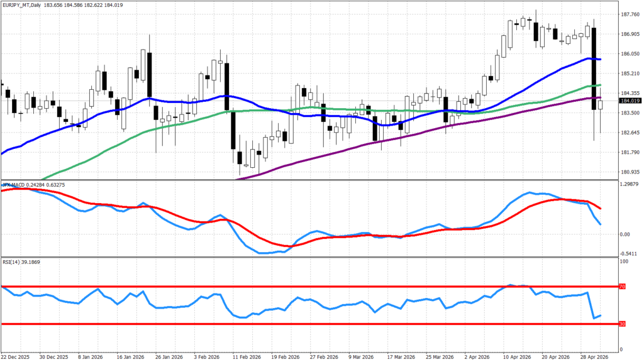Click the MACD 0.00 zero level label
Viewport: 644px width, 362px height.
coord(625,235)
